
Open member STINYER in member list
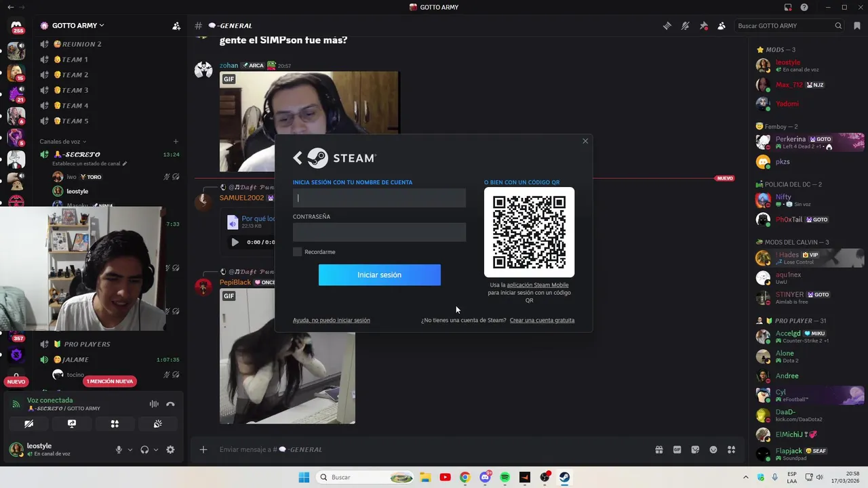(810, 298)
